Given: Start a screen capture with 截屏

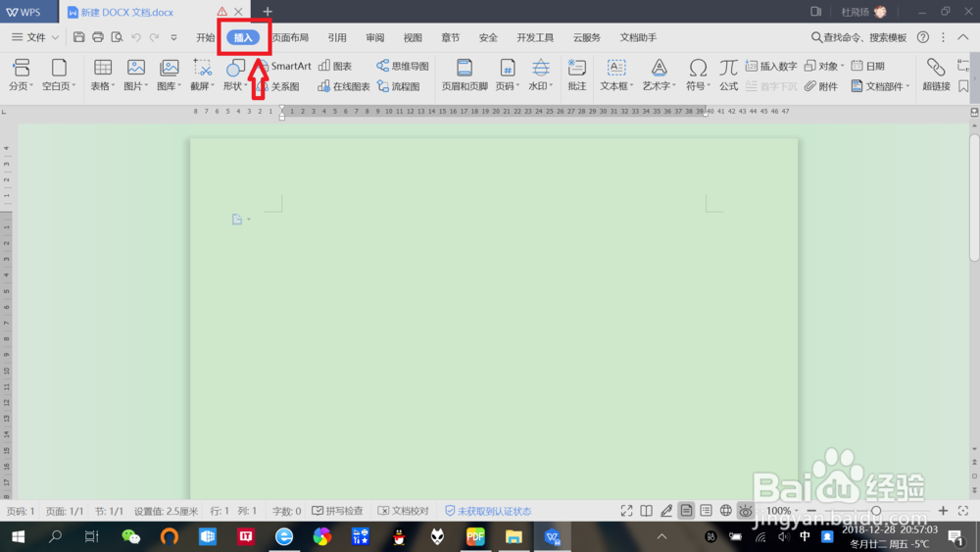Looking at the screenshot, I should (x=203, y=75).
